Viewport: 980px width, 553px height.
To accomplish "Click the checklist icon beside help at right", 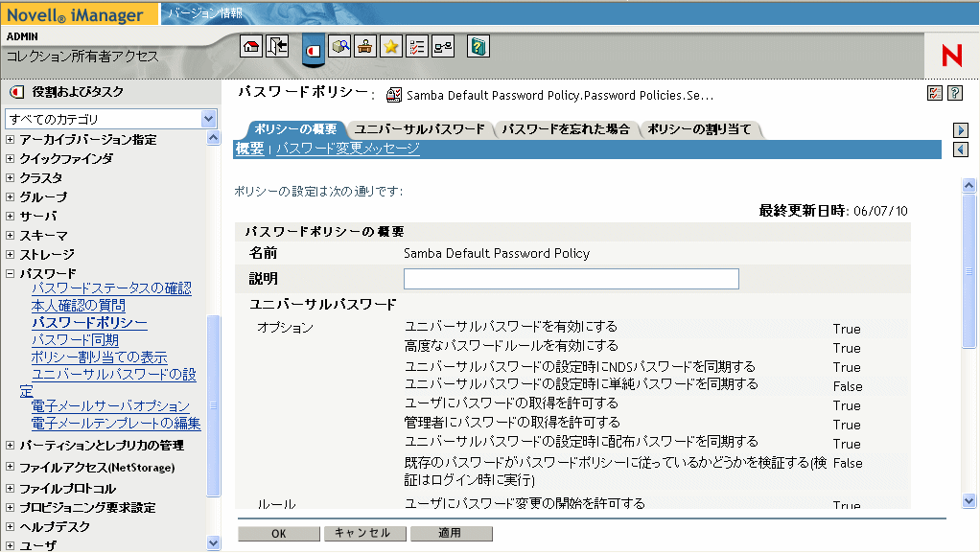I will (935, 93).
